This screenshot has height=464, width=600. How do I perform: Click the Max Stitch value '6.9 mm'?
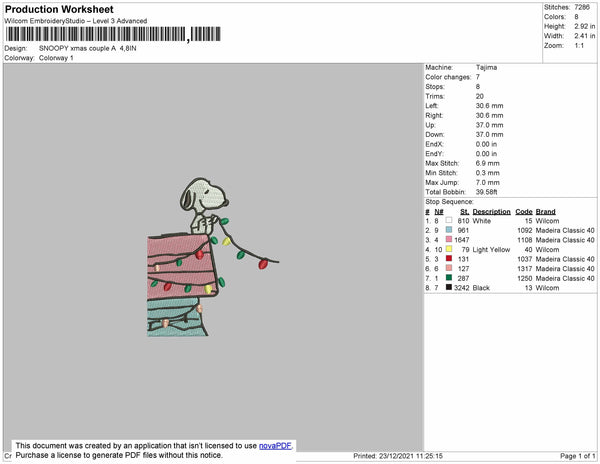pos(488,163)
